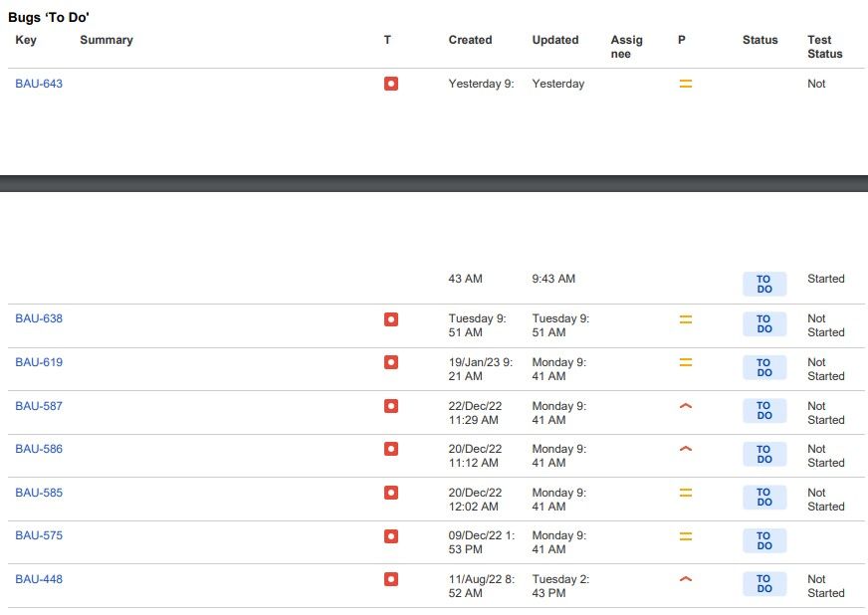Click created date 11/Aug/22 8:52 AM
This screenshot has width=868, height=615.
(482, 586)
